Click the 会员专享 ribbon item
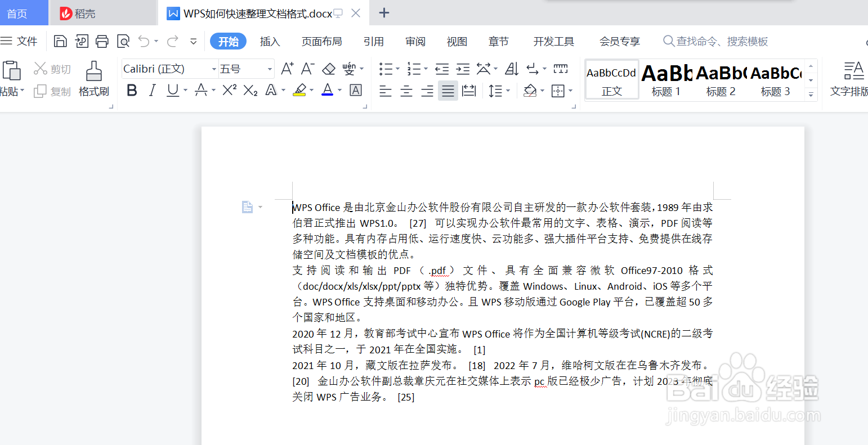 619,41
